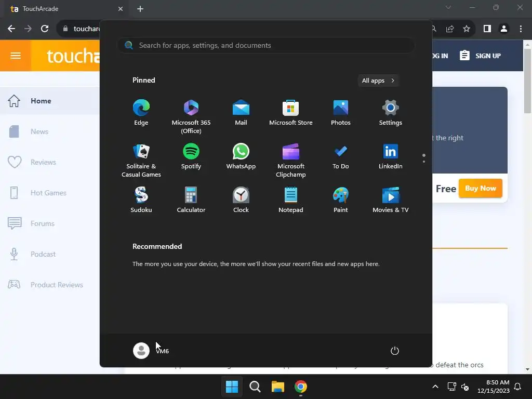This screenshot has height=399, width=532.
Task: Open the VM6 user account menu
Action: click(151, 351)
